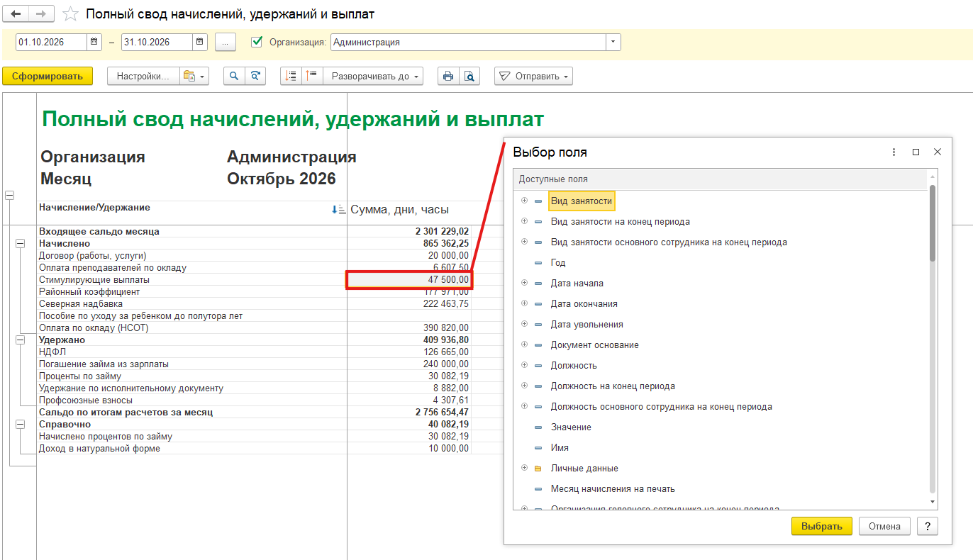The image size is (973, 560).
Task: Add report to favorites with the star
Action: [x=70, y=14]
